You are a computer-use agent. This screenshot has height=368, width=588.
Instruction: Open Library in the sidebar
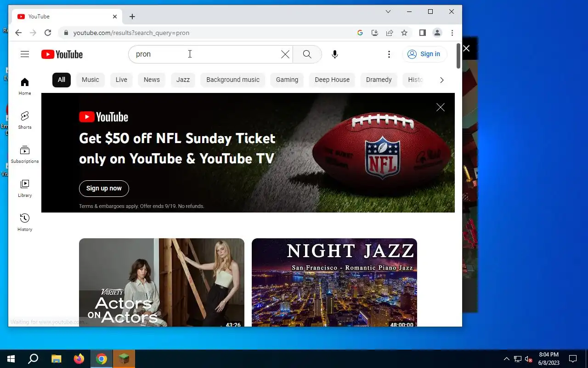(25, 188)
